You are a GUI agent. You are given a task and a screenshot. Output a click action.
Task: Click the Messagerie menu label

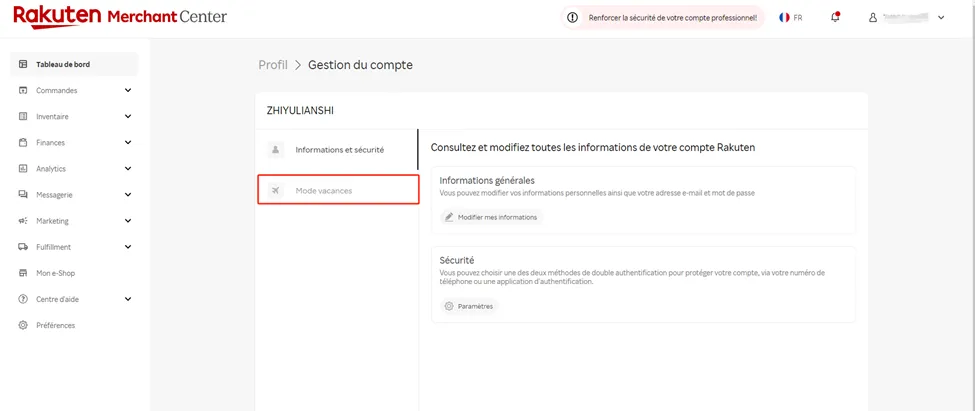click(x=54, y=195)
